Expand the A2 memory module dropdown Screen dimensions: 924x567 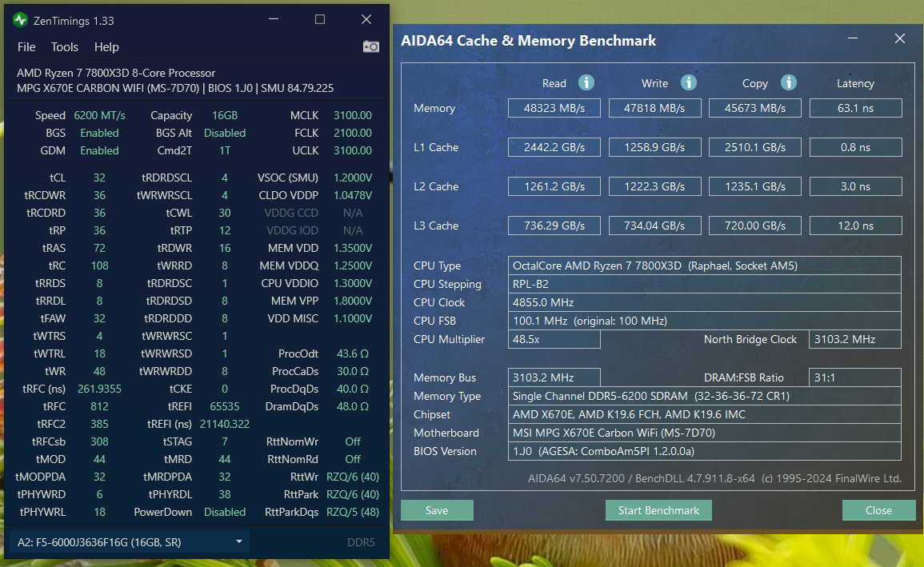click(x=130, y=542)
